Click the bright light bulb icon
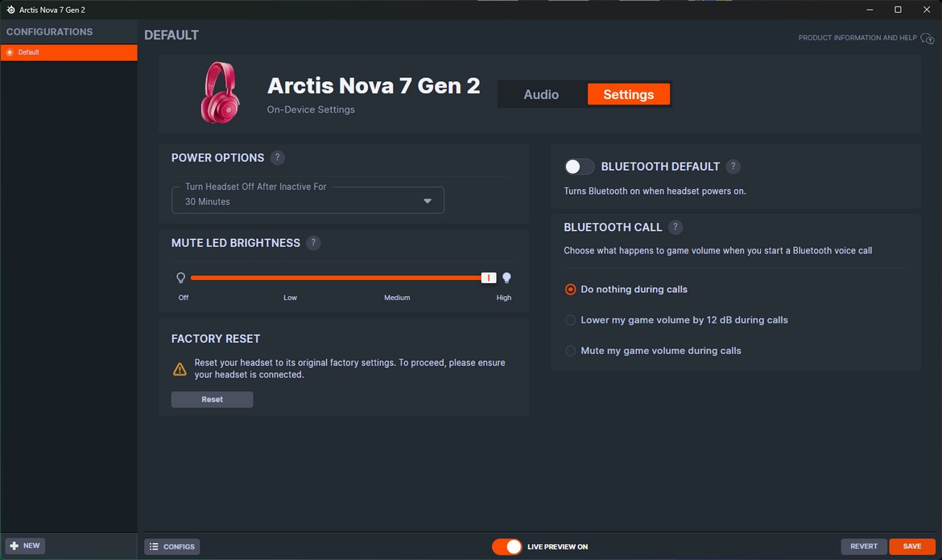This screenshot has height=560, width=942. (x=506, y=278)
